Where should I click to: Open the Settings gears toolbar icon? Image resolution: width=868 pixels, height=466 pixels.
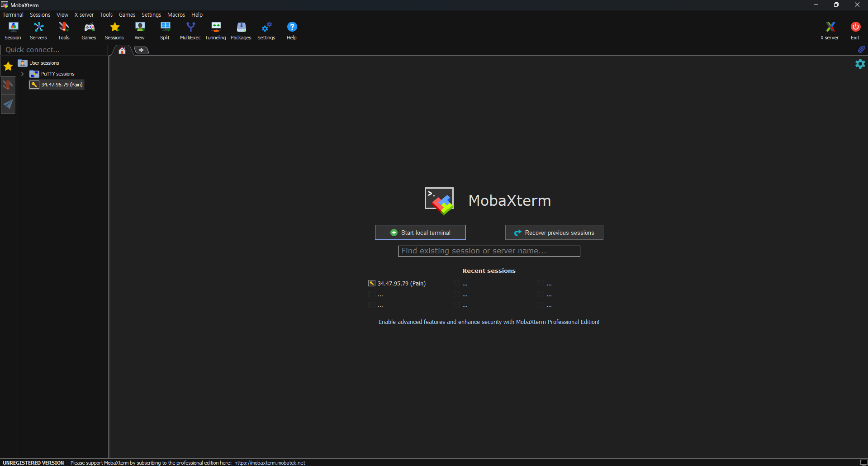[x=266, y=31]
